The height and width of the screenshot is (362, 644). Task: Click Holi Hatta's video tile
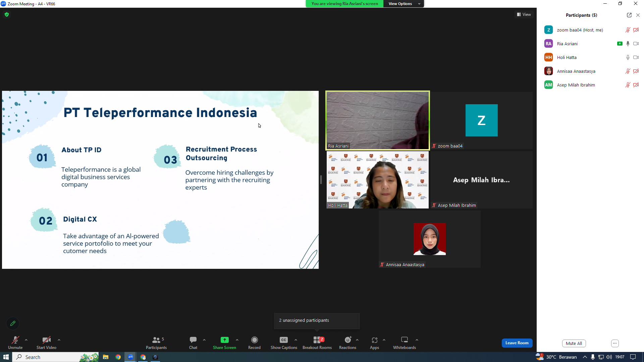[378, 180]
